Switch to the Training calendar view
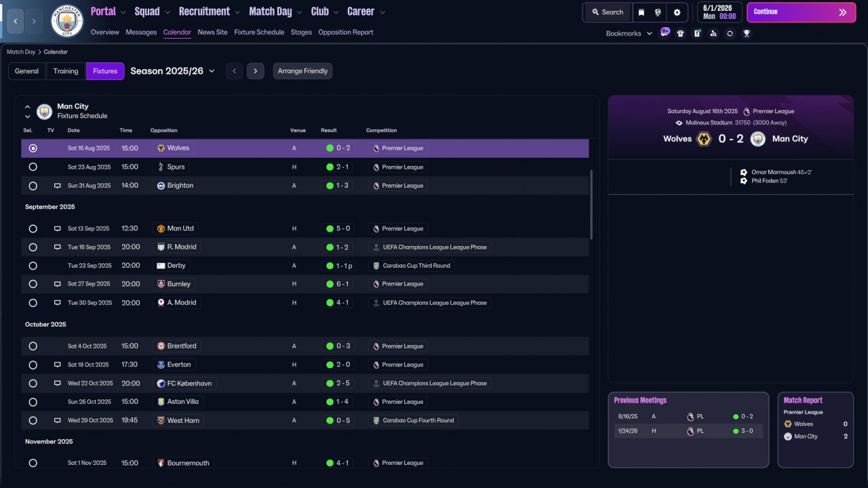This screenshot has height=488, width=868. [66, 71]
